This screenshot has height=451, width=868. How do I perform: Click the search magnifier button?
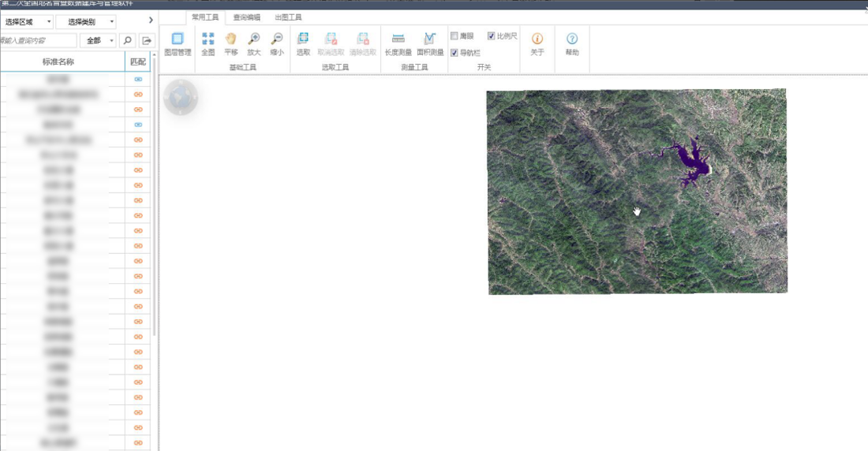[x=128, y=40]
